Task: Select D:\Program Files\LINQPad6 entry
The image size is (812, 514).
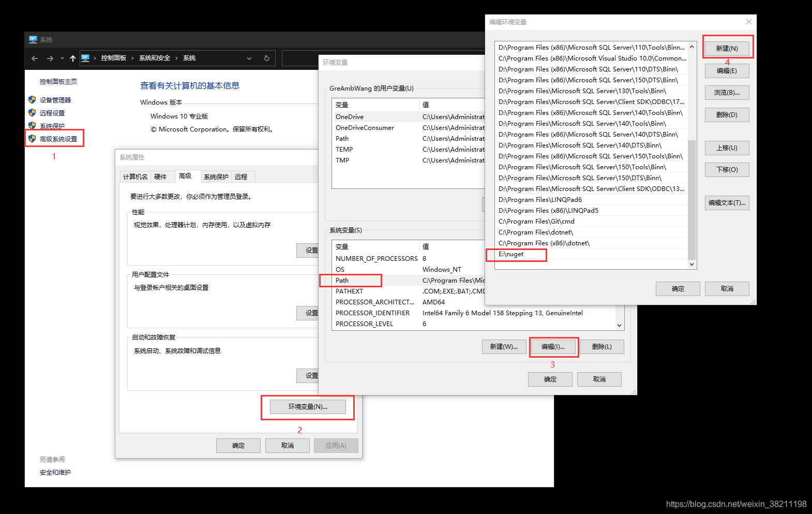Action: click(x=591, y=200)
